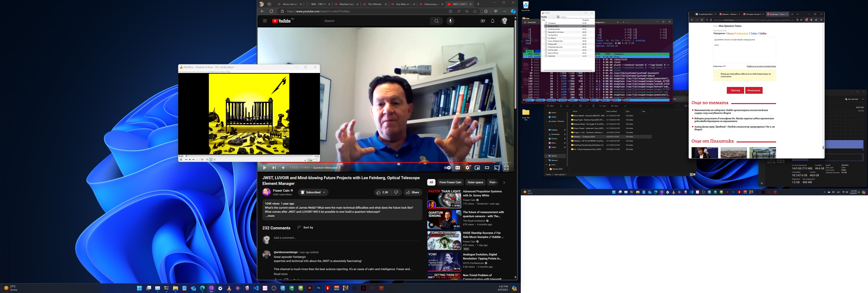The width and height of the screenshot is (868, 293).
Task: Tick the new-comments notification checkbox
Action: click(717, 74)
